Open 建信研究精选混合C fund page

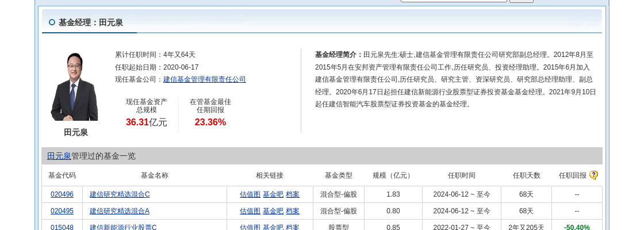[120, 194]
